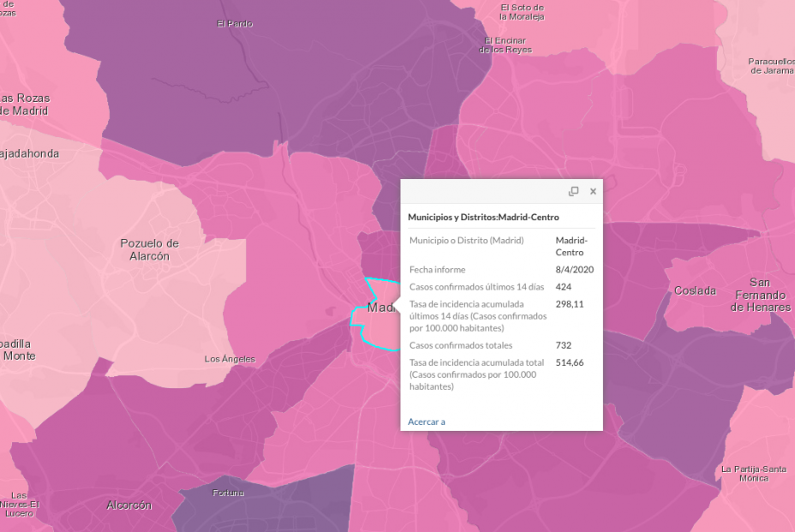
Task: Click the Acercar a link
Action: point(426,421)
